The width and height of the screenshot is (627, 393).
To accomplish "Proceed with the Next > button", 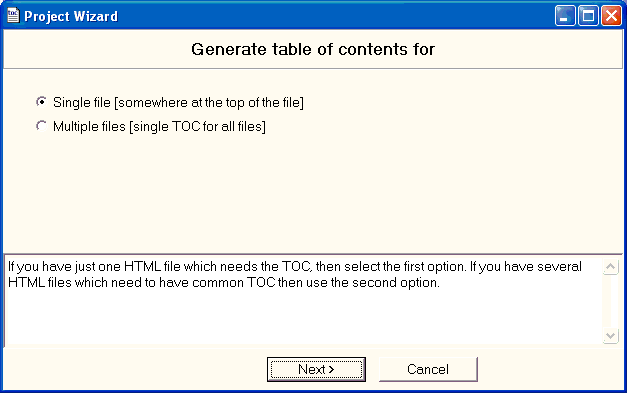I will pyautogui.click(x=316, y=369).
